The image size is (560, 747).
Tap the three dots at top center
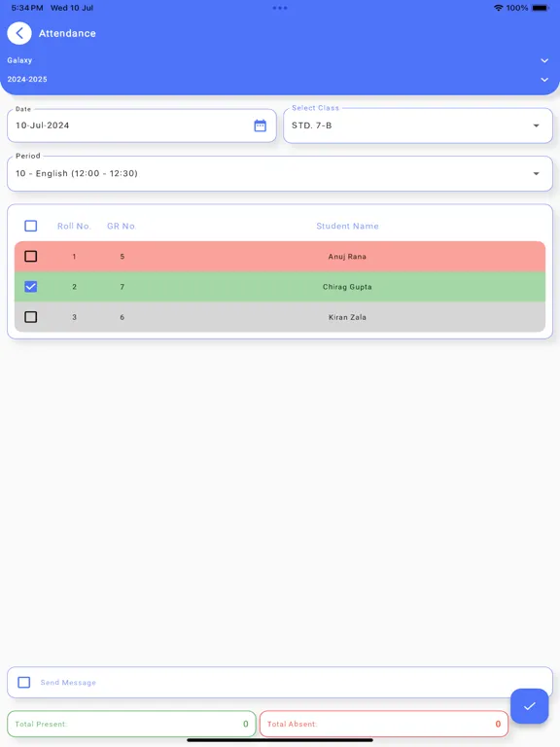(x=280, y=8)
